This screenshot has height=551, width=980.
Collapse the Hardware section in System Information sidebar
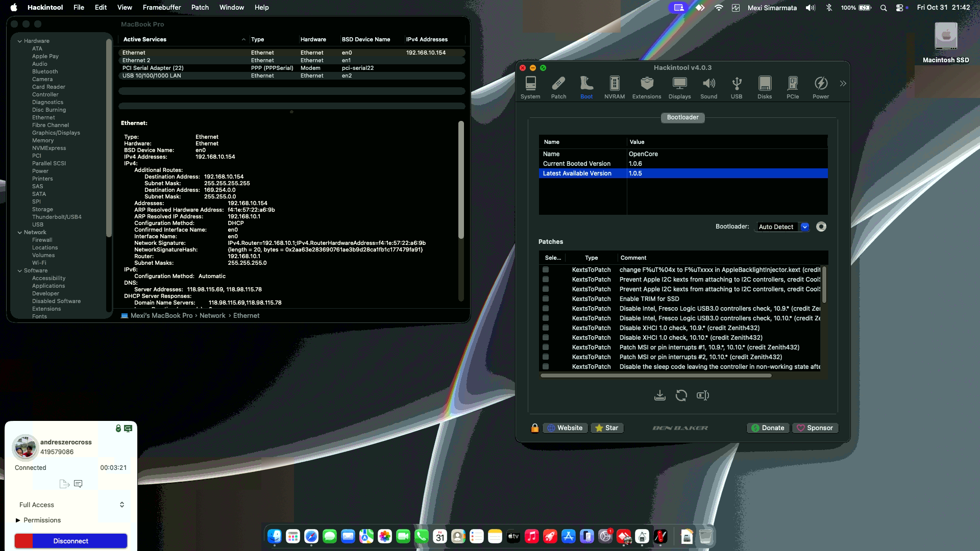(19, 41)
